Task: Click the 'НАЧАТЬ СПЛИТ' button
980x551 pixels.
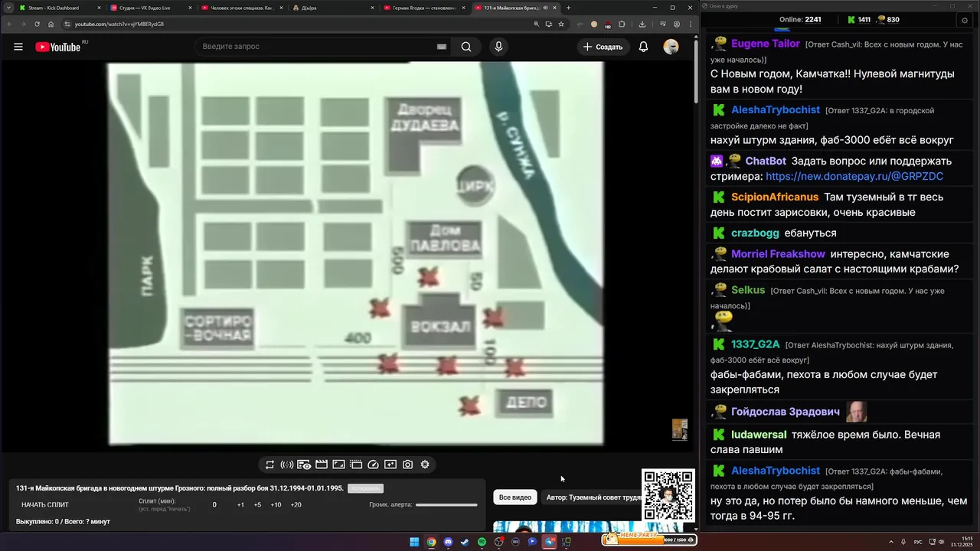Action: (45, 505)
